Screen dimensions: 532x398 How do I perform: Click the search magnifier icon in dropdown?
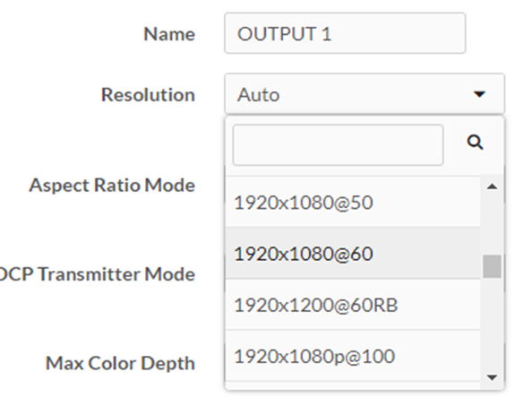tap(475, 143)
